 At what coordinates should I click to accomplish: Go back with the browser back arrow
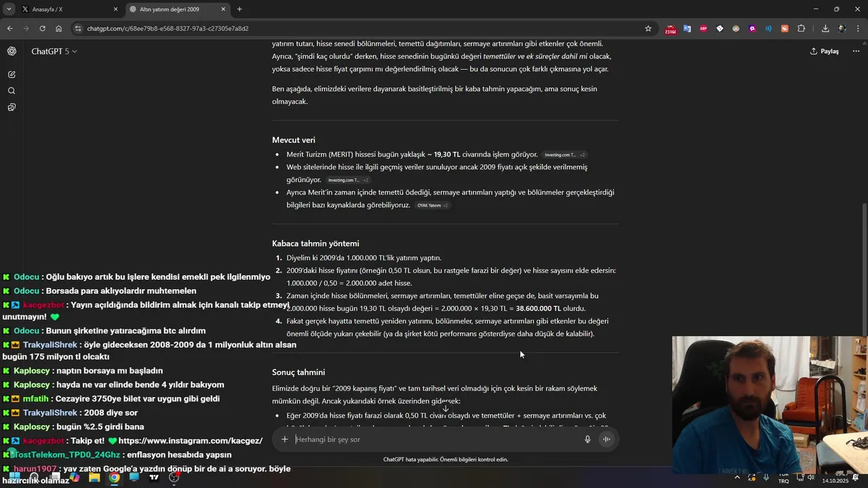tap(9, 28)
